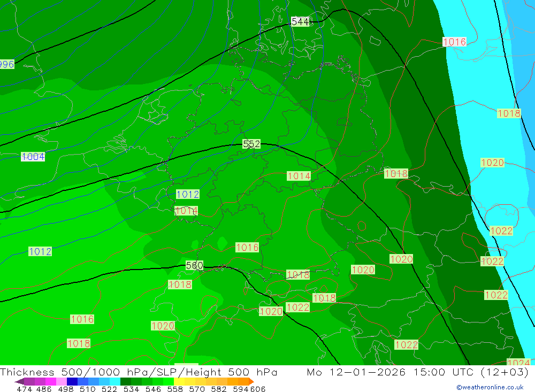Viewport: 535px width, 392px height.
Task: Click the 552 height contour label
Action: 251,144
